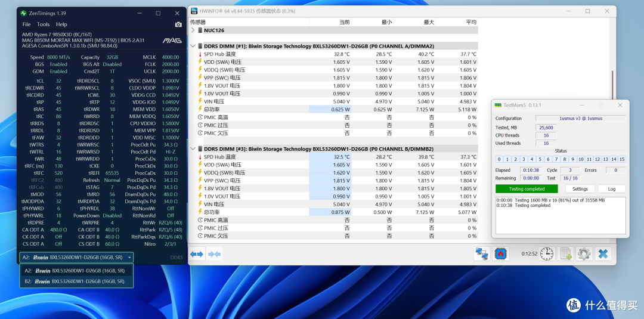Click lightning icon beside DIMM #1 VDDQ (SWB) 电压
This screenshot has width=644, height=319.
[x=200, y=70]
